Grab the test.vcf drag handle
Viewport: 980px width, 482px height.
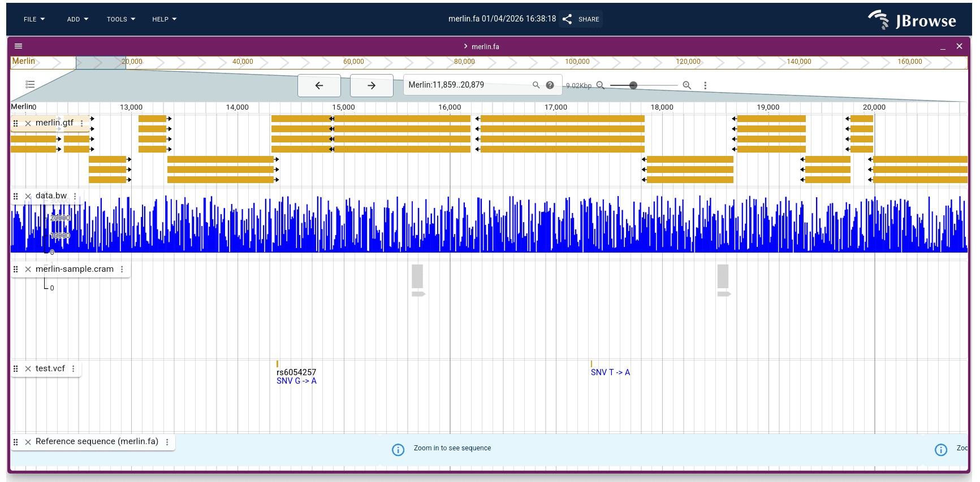click(x=16, y=369)
